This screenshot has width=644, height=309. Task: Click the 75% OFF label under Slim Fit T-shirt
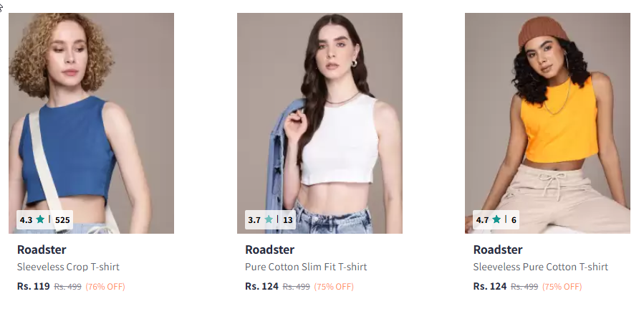[x=334, y=286]
